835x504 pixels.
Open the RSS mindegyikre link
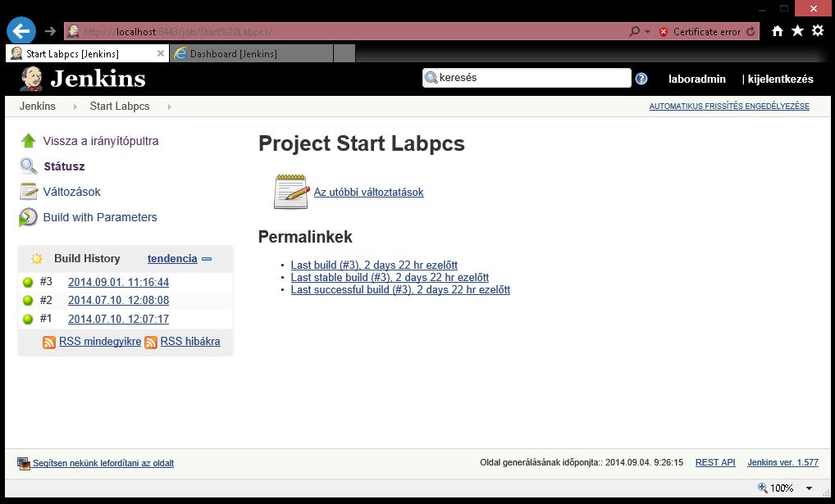click(x=100, y=341)
